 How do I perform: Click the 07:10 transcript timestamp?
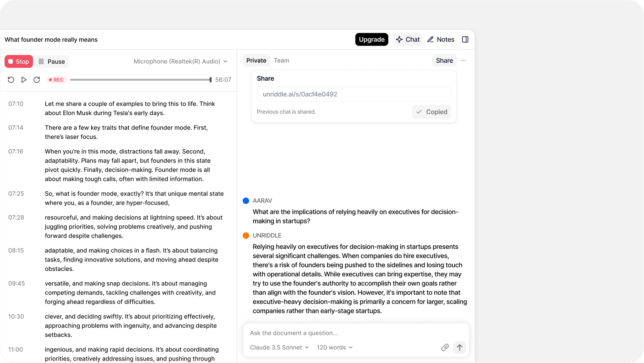coord(16,104)
